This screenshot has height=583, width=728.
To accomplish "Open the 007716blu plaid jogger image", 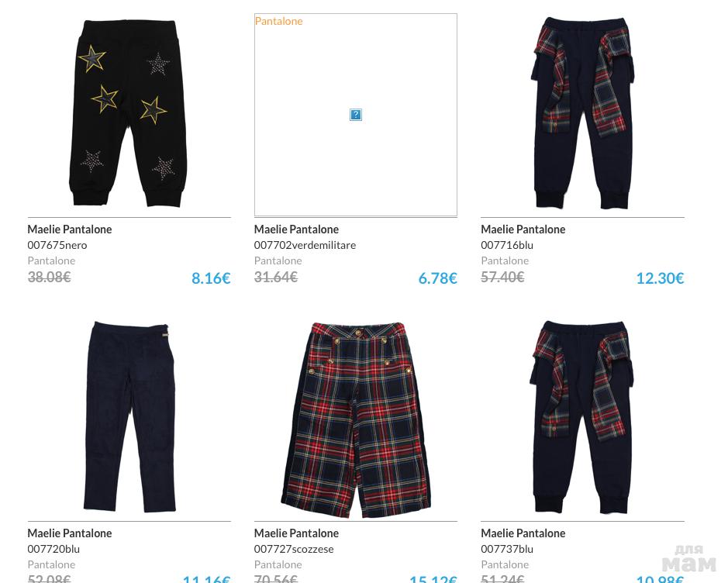I will point(582,114).
